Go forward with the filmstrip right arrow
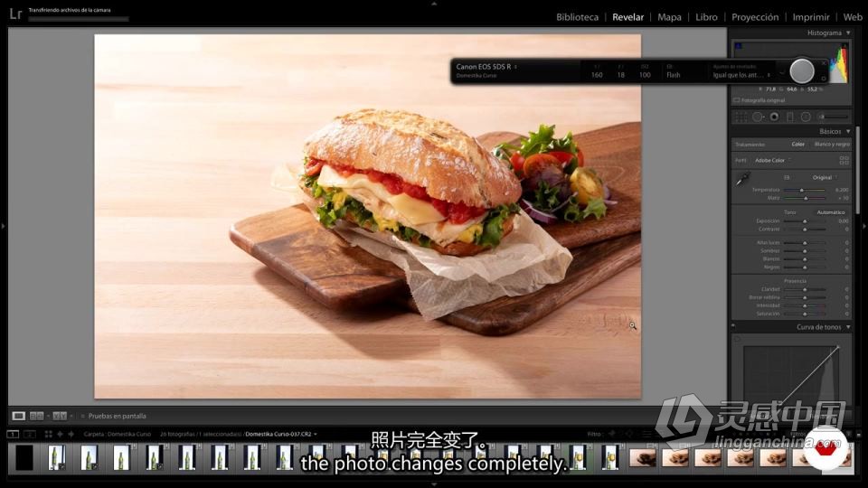 (71, 435)
